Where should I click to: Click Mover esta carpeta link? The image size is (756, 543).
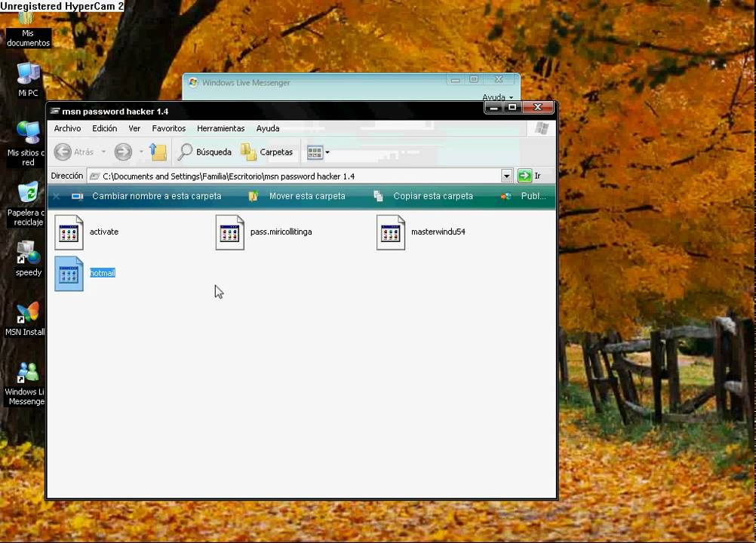point(307,196)
